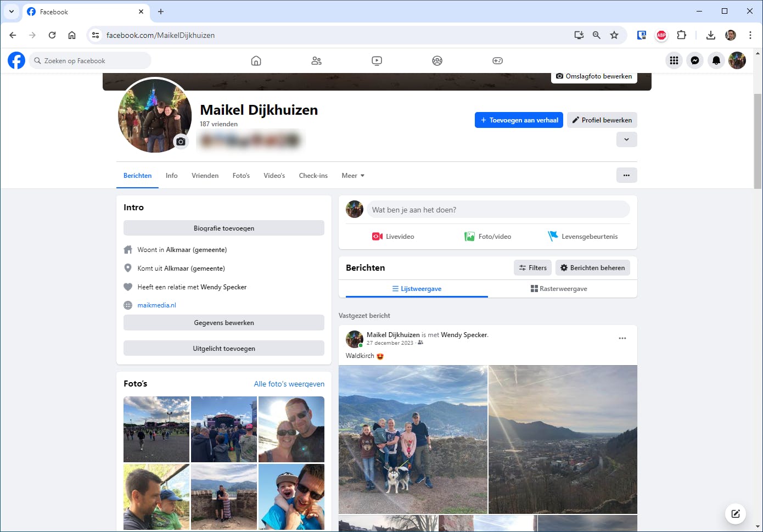This screenshot has height=532, width=763.
Task: Open Messenger chats icon
Action: [x=695, y=60]
